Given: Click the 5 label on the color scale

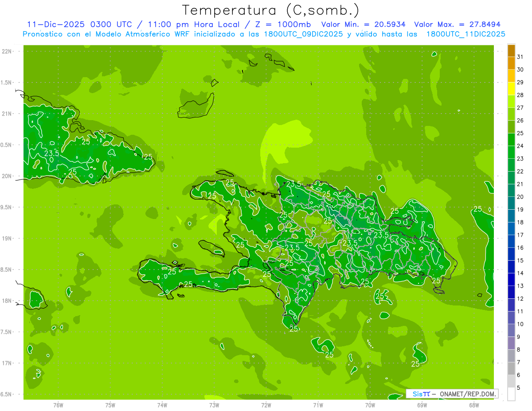Looking at the screenshot, I should point(519,388).
